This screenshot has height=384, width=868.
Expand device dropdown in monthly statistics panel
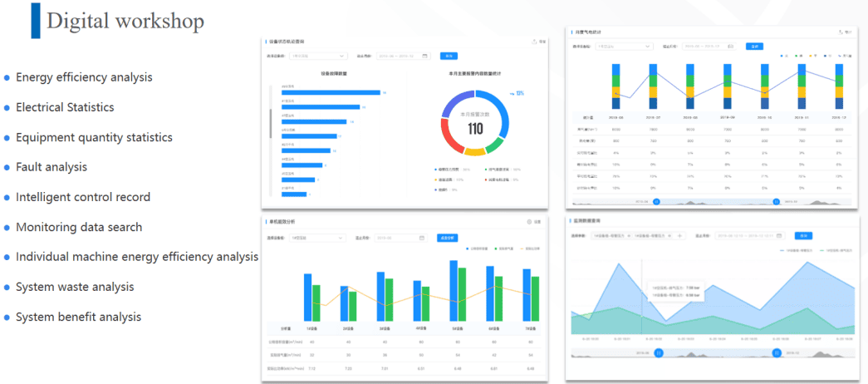pos(647,47)
